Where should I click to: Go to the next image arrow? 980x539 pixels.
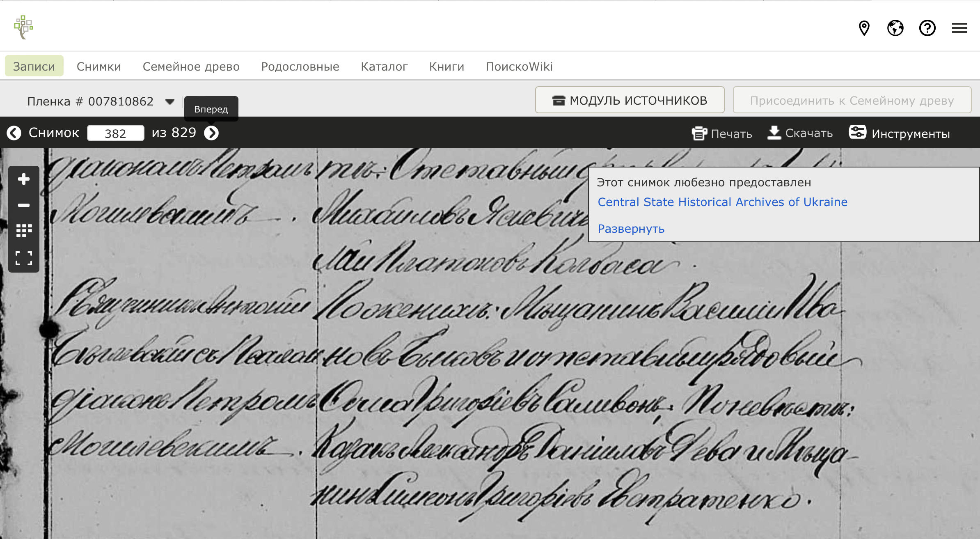(x=211, y=133)
